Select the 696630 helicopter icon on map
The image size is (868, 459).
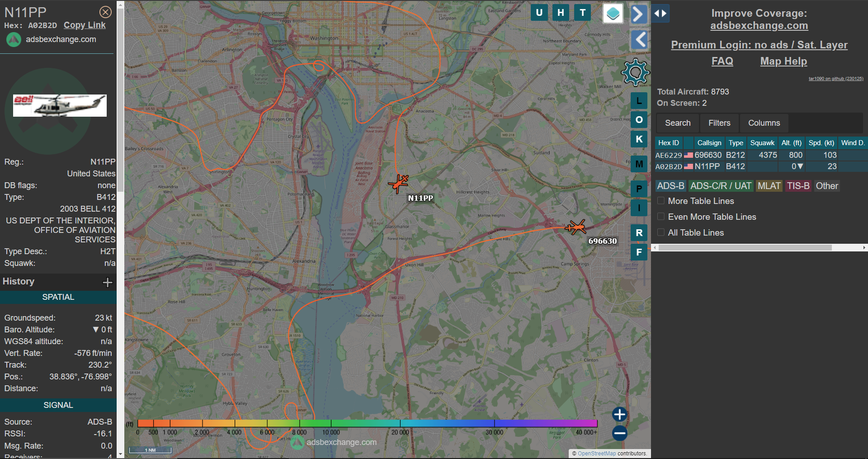[x=576, y=227]
